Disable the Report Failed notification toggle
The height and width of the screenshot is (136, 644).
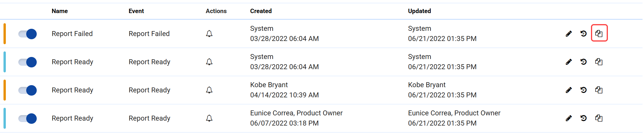click(28, 34)
